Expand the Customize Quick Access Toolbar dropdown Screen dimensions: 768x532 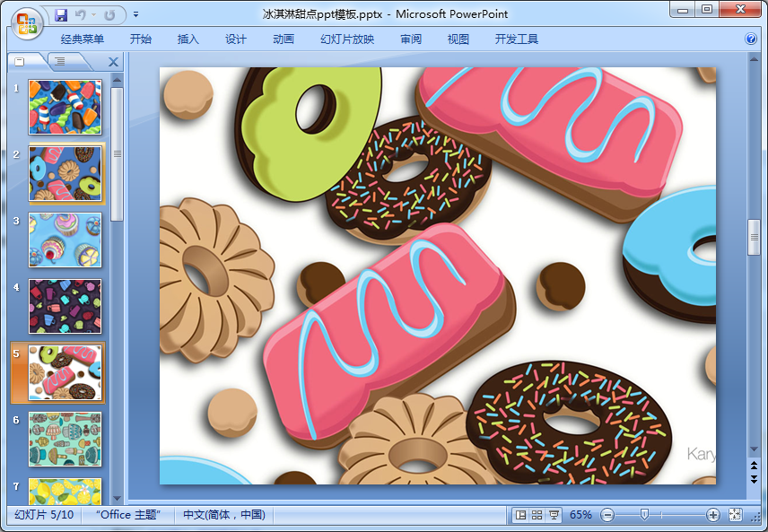pyautogui.click(x=135, y=15)
